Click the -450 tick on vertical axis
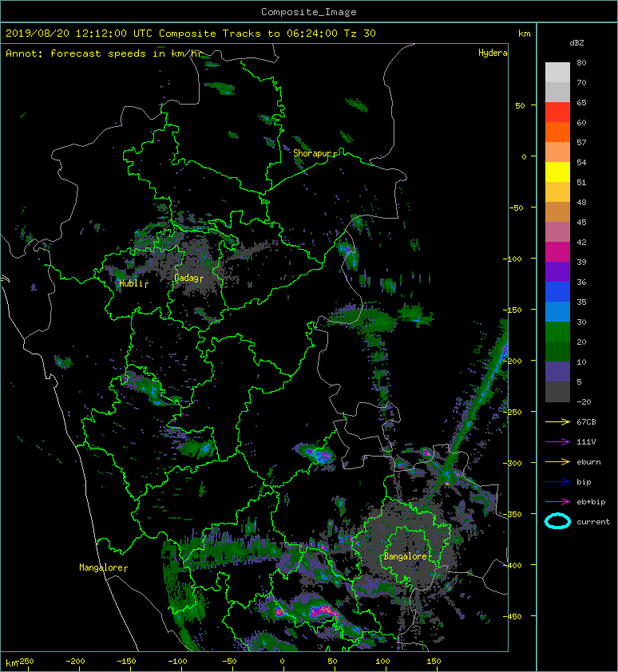618x672 pixels. (512, 616)
